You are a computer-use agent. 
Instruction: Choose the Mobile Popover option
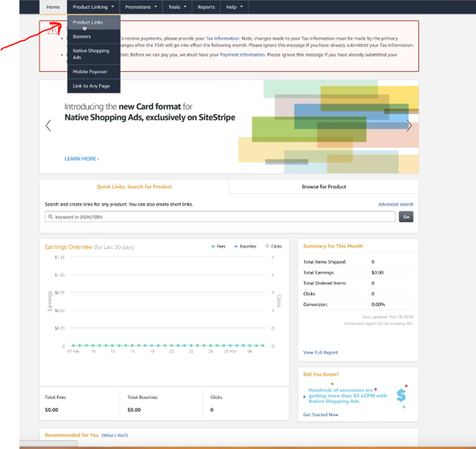pyautogui.click(x=94, y=72)
